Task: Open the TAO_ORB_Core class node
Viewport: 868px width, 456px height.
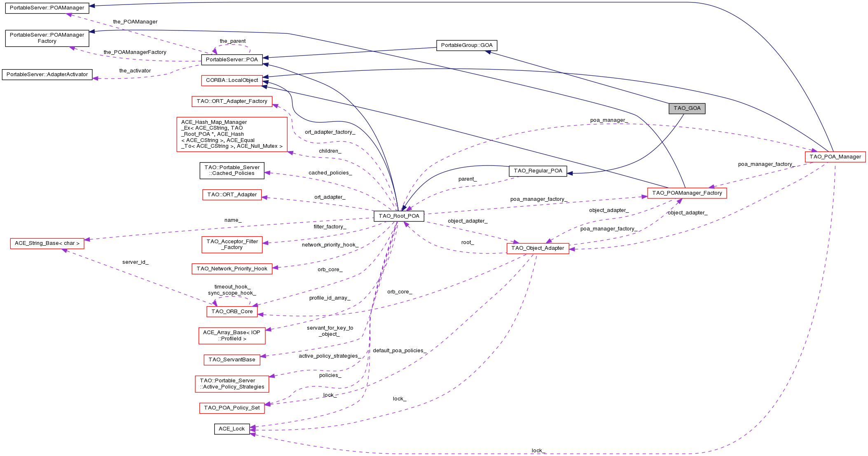Action: 232,312
